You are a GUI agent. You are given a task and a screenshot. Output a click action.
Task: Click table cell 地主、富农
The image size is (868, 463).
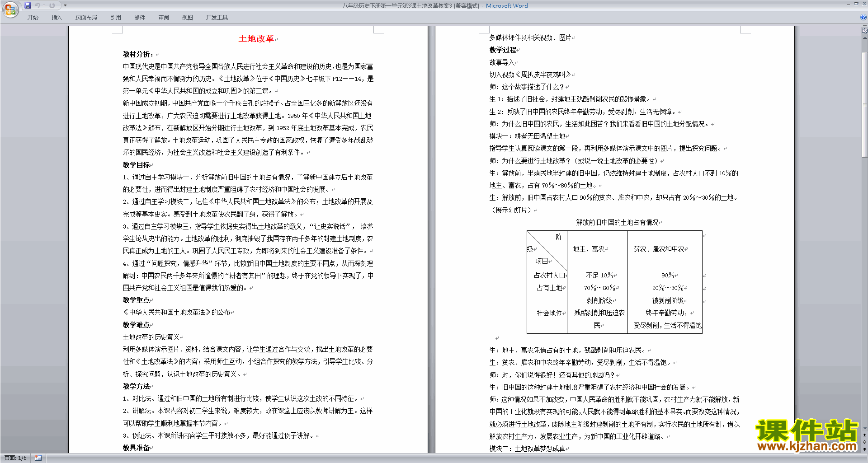click(x=589, y=249)
